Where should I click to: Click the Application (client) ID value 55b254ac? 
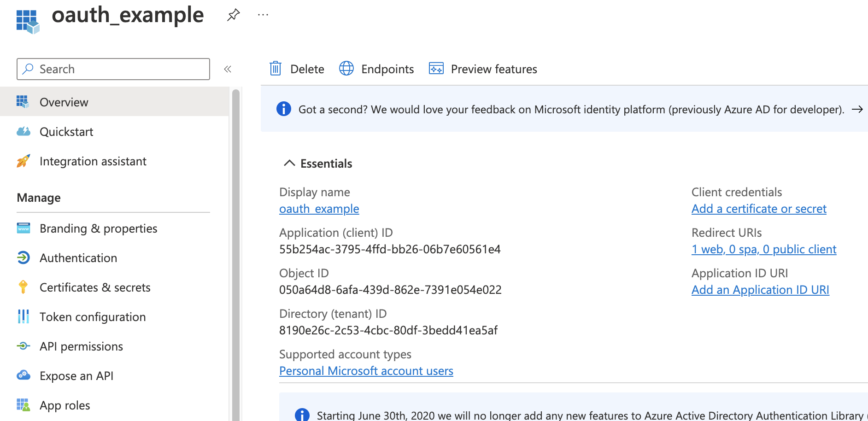tap(390, 249)
